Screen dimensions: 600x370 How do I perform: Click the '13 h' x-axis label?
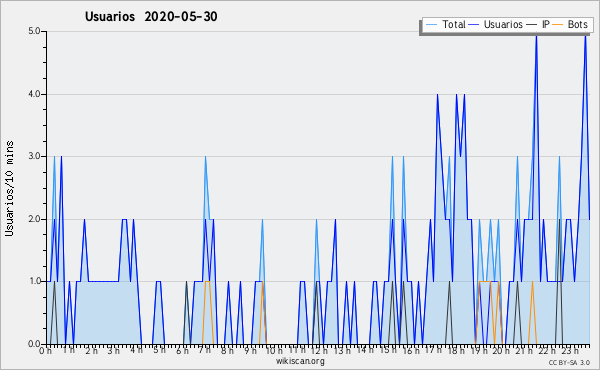point(342,351)
